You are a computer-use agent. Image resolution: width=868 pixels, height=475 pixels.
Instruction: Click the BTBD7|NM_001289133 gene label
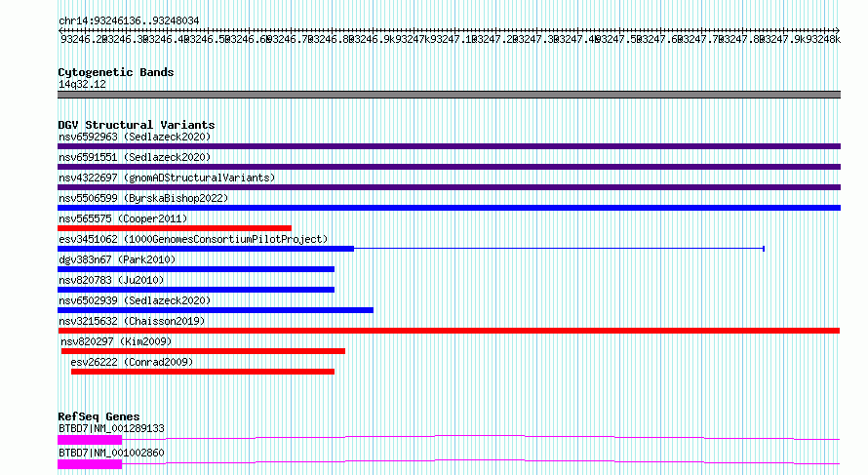pos(111,428)
